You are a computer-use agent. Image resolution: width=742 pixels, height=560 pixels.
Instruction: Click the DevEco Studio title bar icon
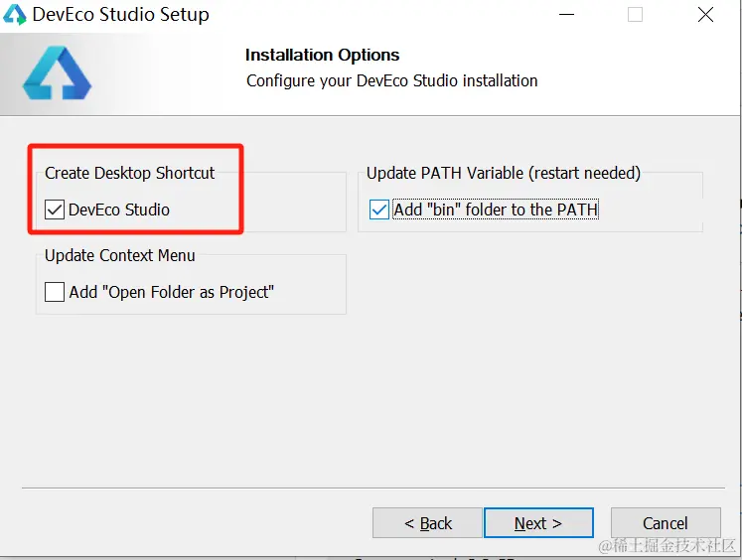coord(14,15)
